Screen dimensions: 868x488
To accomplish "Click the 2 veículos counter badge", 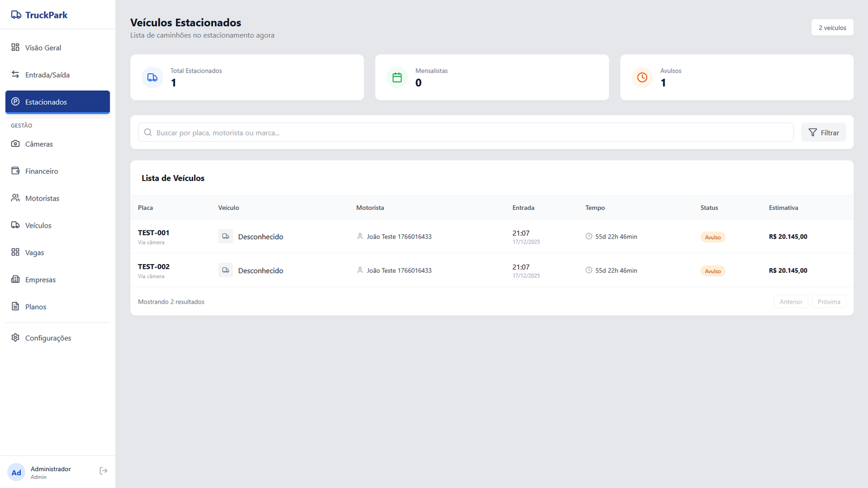I will (x=832, y=27).
